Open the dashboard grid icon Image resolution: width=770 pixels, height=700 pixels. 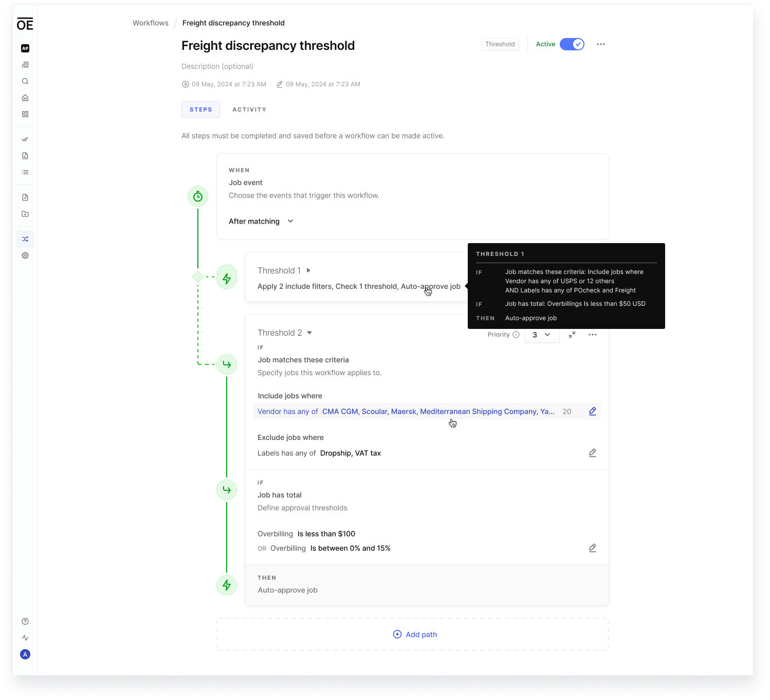click(x=25, y=114)
